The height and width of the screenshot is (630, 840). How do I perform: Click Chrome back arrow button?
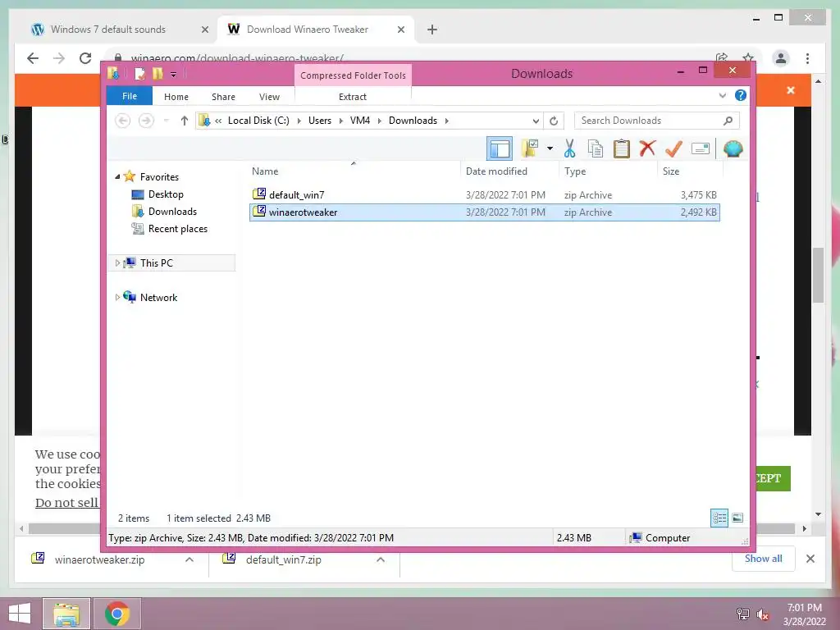33,58
